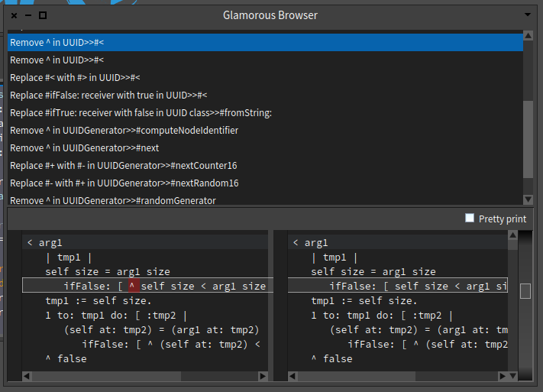Select 'Replace #ifTrue: receiver with false' fromString: item
The height and width of the screenshot is (392, 543).
click(265, 113)
